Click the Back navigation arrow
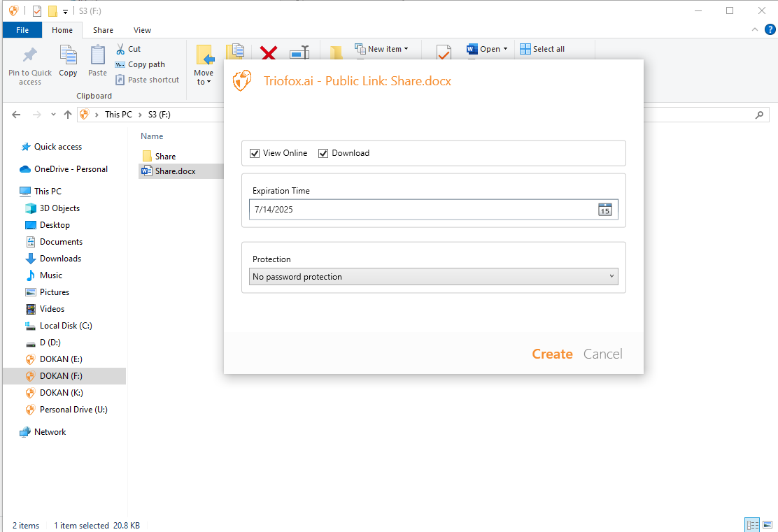Image resolution: width=778 pixels, height=532 pixels. (16, 115)
